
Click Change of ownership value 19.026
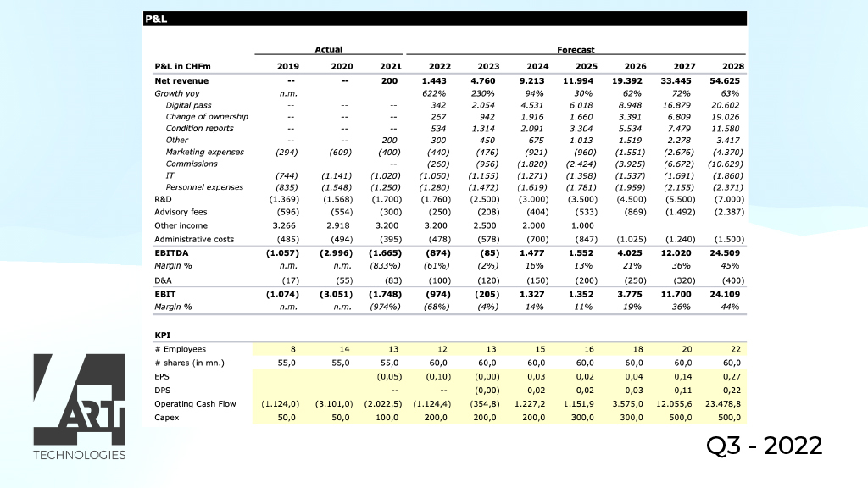[x=725, y=117]
